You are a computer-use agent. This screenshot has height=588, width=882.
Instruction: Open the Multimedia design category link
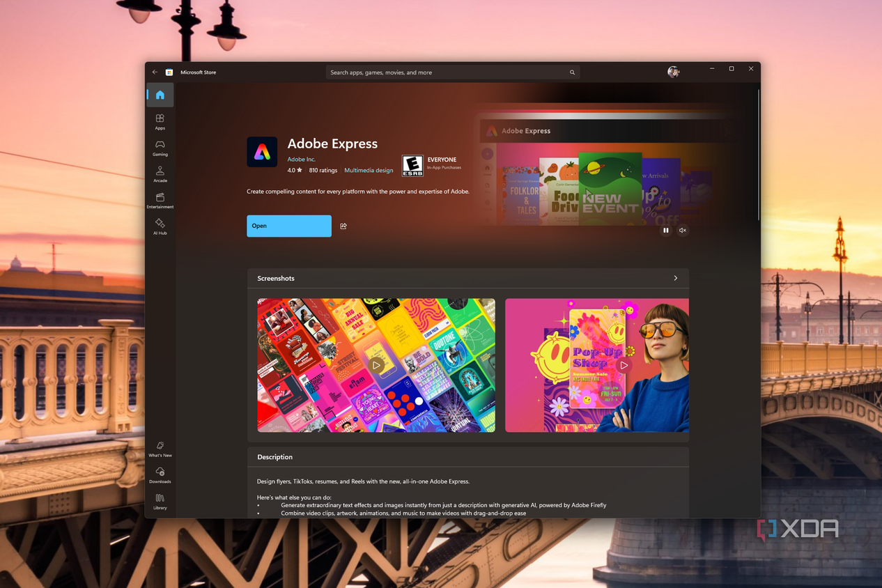(369, 170)
